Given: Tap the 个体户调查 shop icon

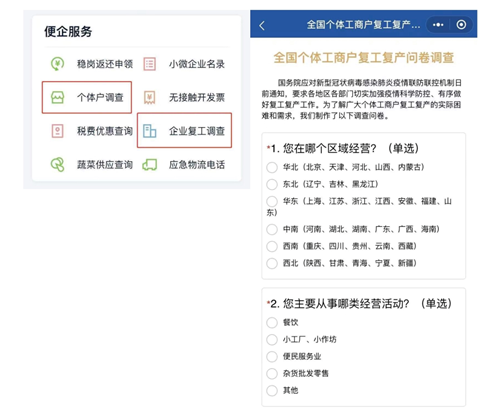Looking at the screenshot, I should tap(57, 97).
